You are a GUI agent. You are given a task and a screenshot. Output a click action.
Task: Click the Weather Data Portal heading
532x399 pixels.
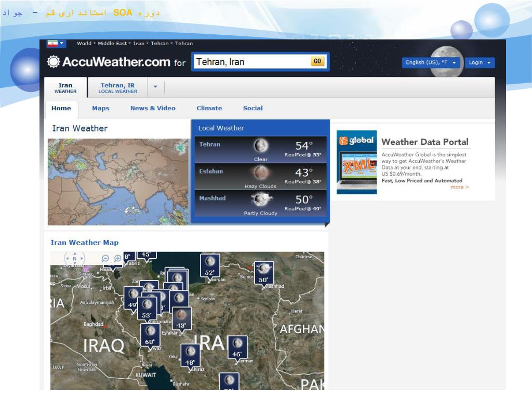click(x=425, y=142)
